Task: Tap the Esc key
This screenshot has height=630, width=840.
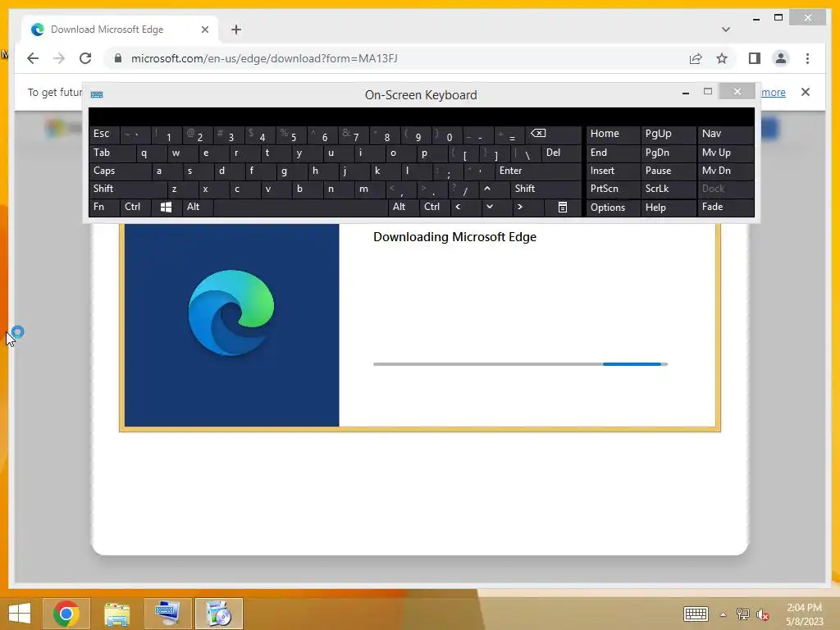Action: click(x=104, y=134)
